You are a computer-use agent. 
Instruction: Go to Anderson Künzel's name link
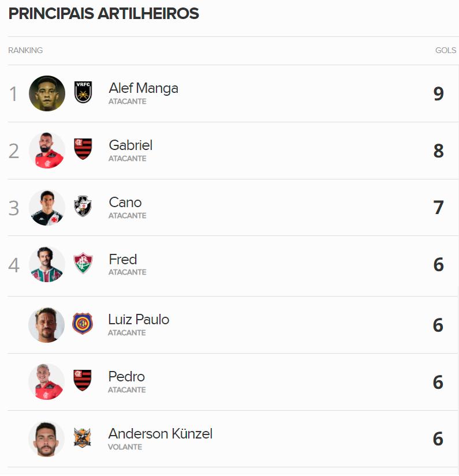click(x=160, y=434)
